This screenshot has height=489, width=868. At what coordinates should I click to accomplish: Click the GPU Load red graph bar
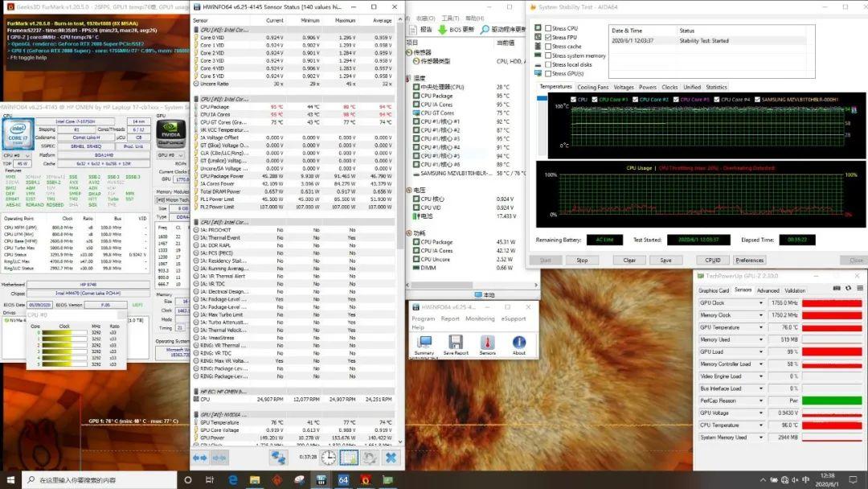pos(831,351)
